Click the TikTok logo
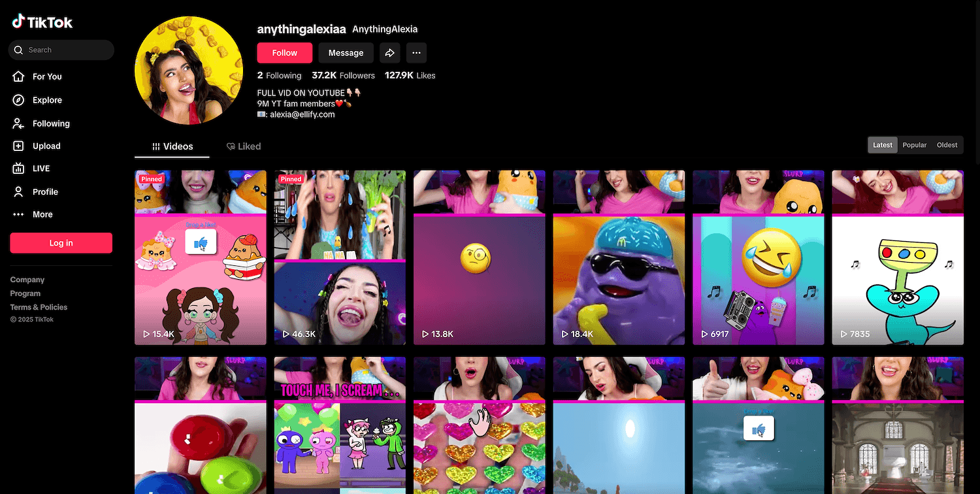The height and width of the screenshot is (494, 980). coord(42,22)
